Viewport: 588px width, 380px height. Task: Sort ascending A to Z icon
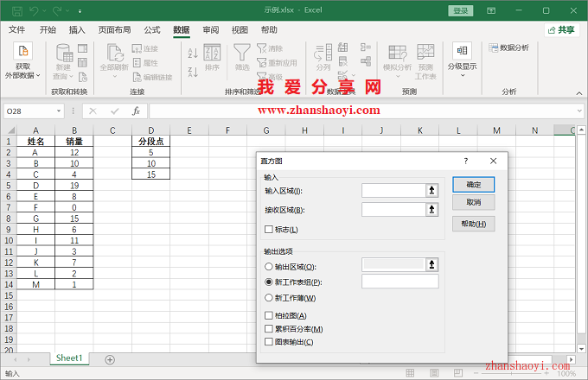(x=193, y=54)
